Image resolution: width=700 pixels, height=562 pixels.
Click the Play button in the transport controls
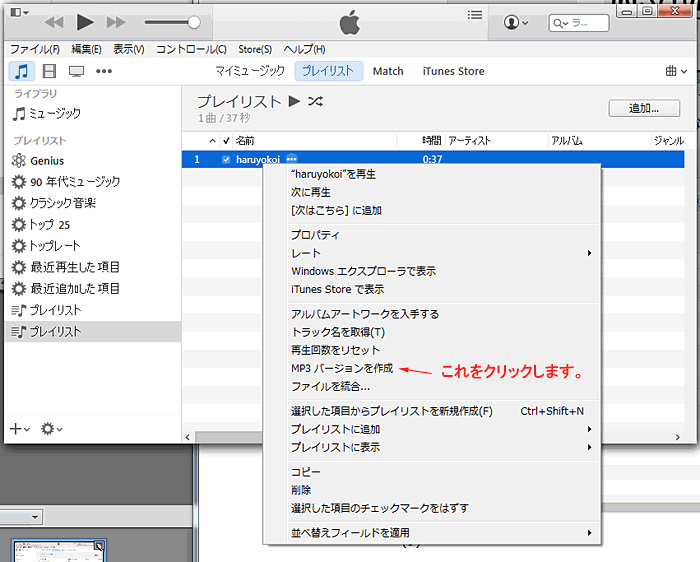click(85, 22)
